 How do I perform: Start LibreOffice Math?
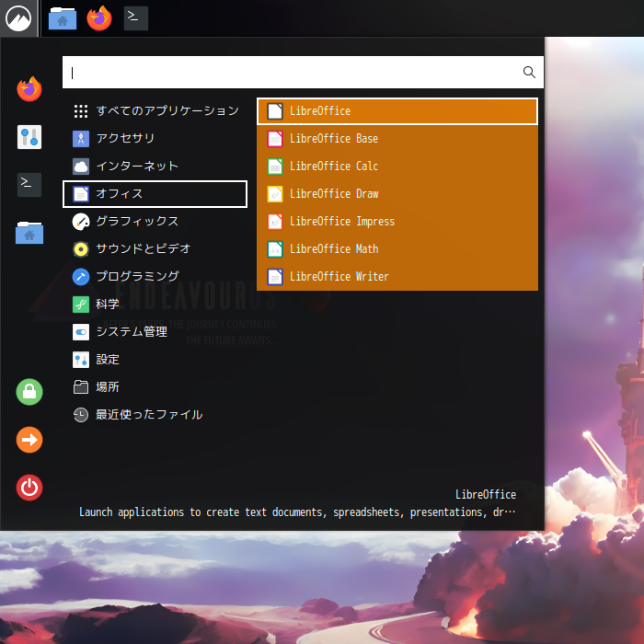(397, 249)
